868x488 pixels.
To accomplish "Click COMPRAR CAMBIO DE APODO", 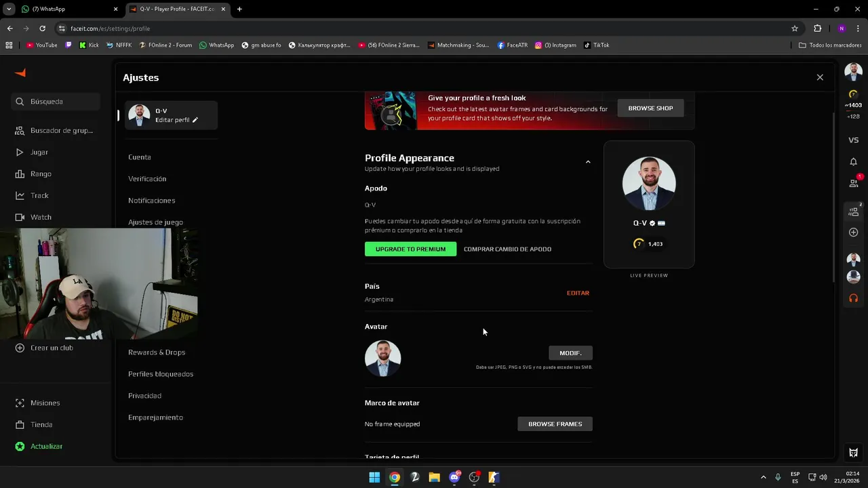I will pyautogui.click(x=507, y=249).
